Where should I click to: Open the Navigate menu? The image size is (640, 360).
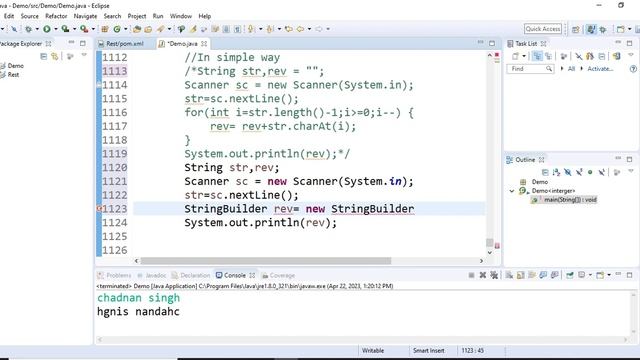[x=85, y=16]
